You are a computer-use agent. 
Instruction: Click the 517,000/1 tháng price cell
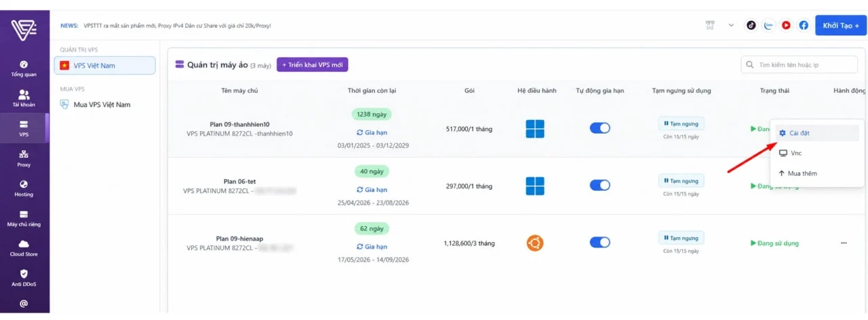469,128
